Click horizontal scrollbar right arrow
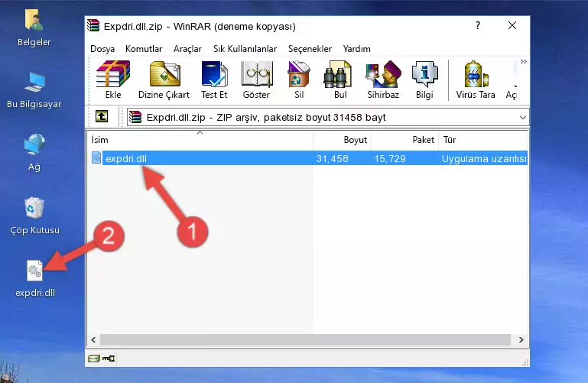 521,340
